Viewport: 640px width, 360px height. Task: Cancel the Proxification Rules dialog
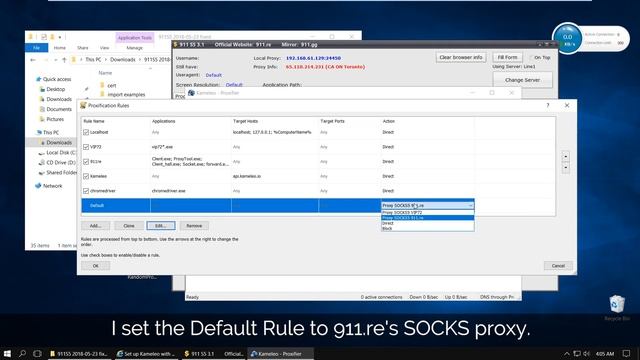coord(558,266)
